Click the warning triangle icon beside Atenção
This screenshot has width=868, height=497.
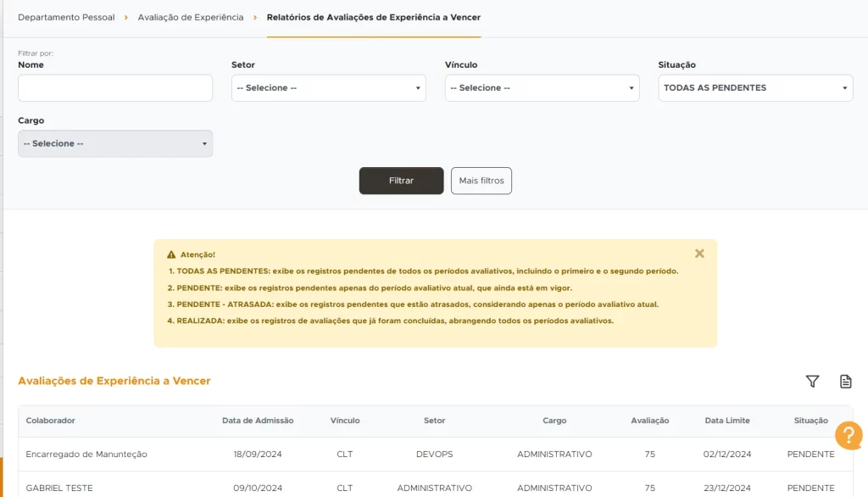pyautogui.click(x=171, y=254)
